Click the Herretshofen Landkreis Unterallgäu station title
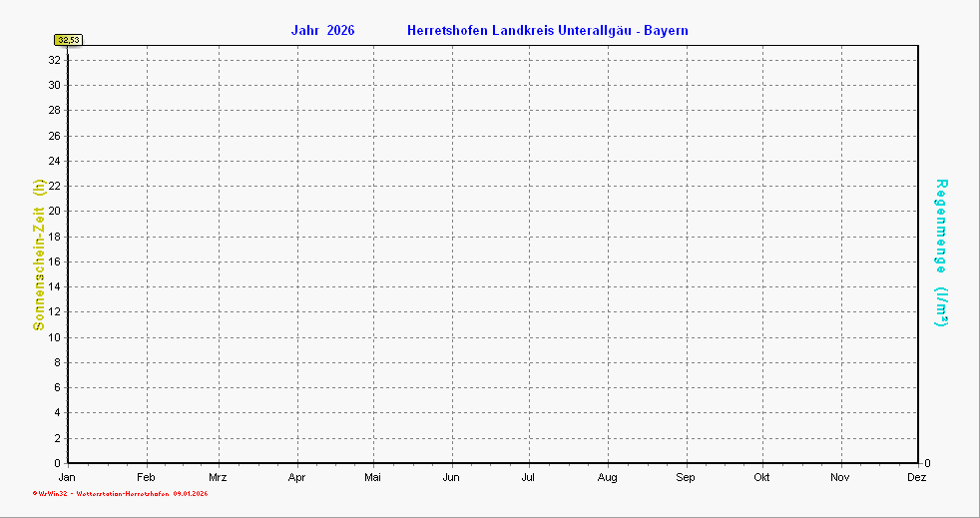The height and width of the screenshot is (518, 980). point(547,30)
